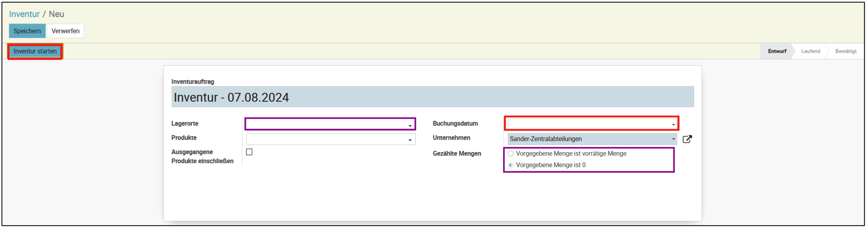Save the record with Speichern
Viewport: 868px width, 229px height.
click(27, 31)
